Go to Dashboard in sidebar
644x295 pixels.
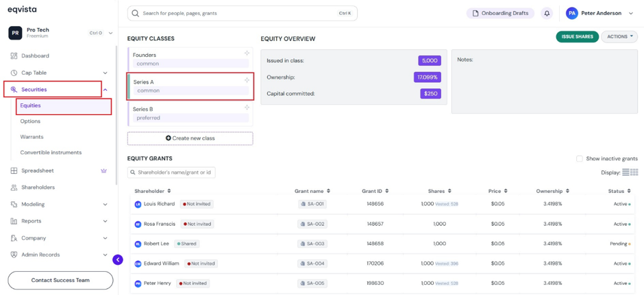[x=36, y=56]
